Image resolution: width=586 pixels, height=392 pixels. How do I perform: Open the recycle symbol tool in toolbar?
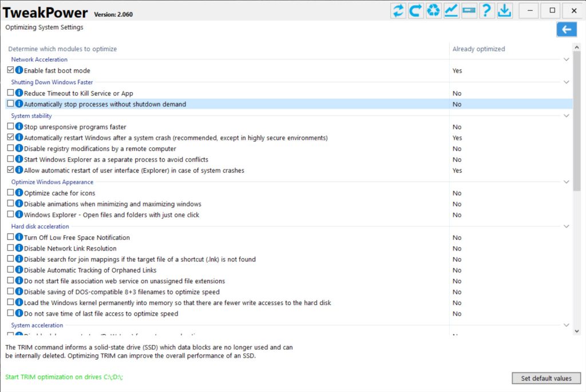click(433, 10)
